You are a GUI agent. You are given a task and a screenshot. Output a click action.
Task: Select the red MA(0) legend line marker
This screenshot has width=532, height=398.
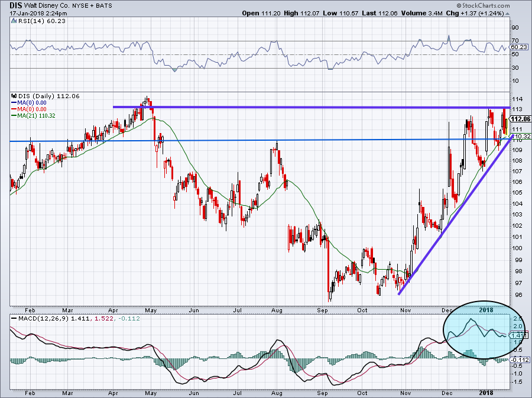[x=14, y=109]
